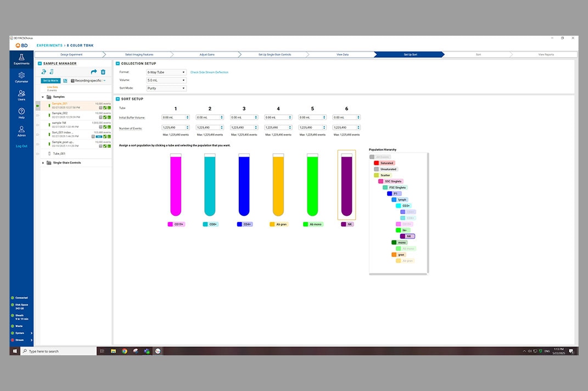588x391 pixels.
Task: Click the icon beside Set Up Matrix
Action: 65,81
